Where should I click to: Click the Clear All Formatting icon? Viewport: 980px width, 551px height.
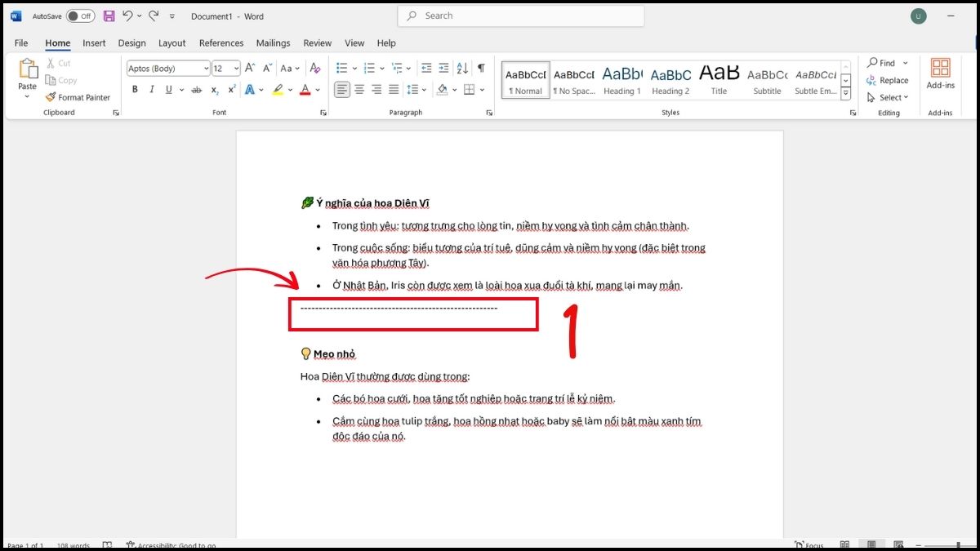315,69
